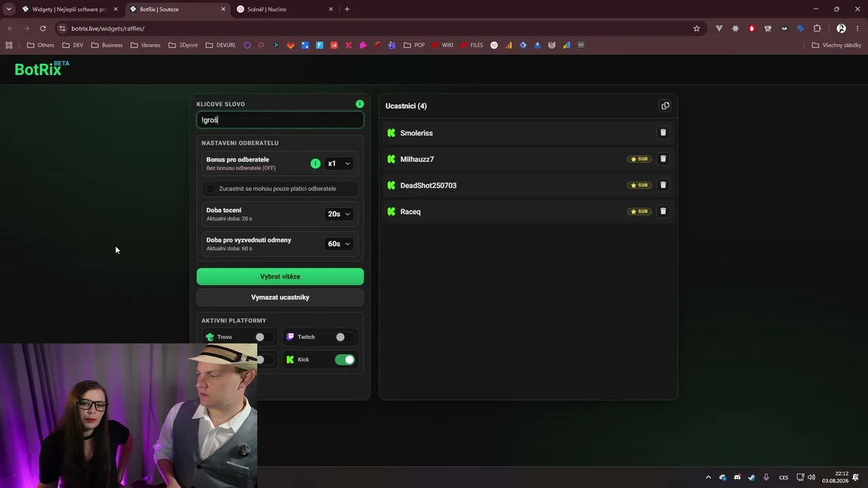Open the Steam tray icon
Viewport: 868px width, 488px height.
pos(751,477)
